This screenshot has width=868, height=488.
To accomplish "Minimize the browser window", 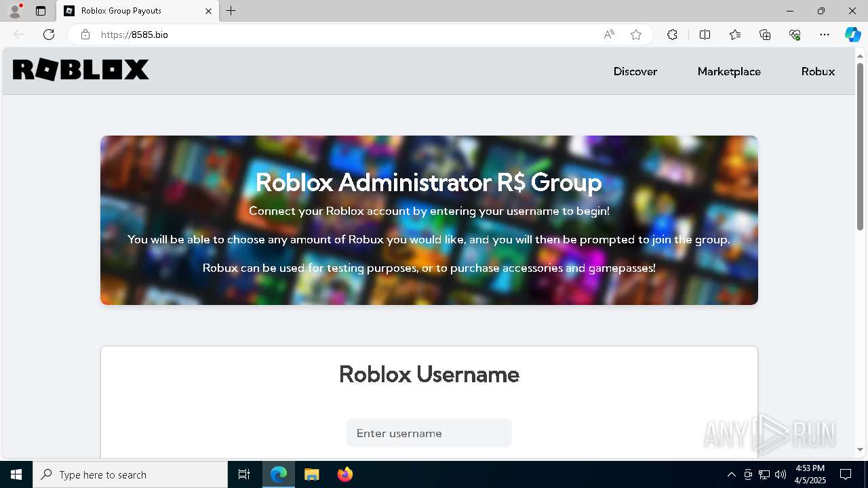I will 790,11.
